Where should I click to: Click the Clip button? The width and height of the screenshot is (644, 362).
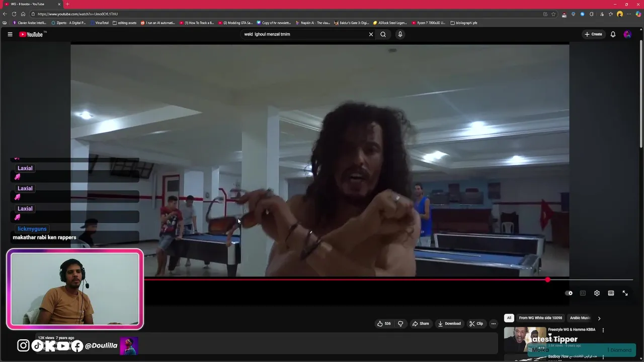(476, 323)
